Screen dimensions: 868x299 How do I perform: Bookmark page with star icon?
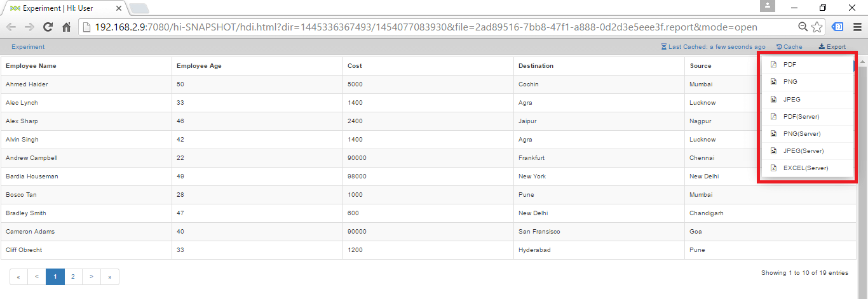[x=817, y=27]
